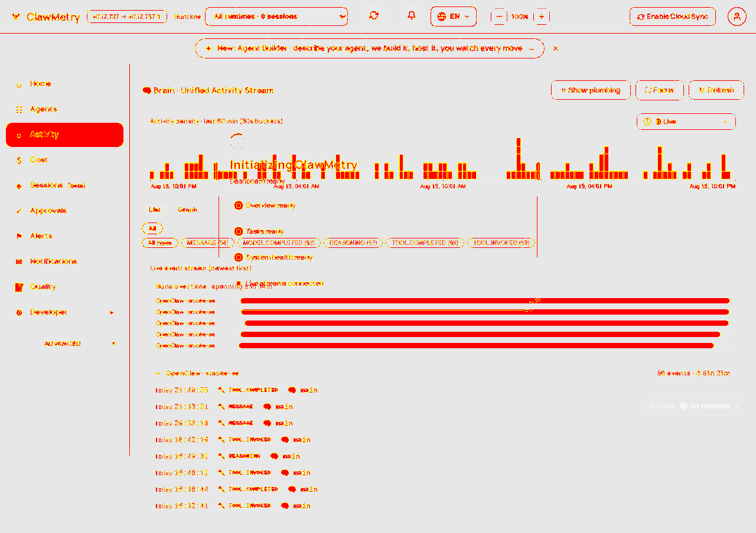This screenshot has height=533, width=756.
Task: Click the Refresh button
Action: coord(716,90)
